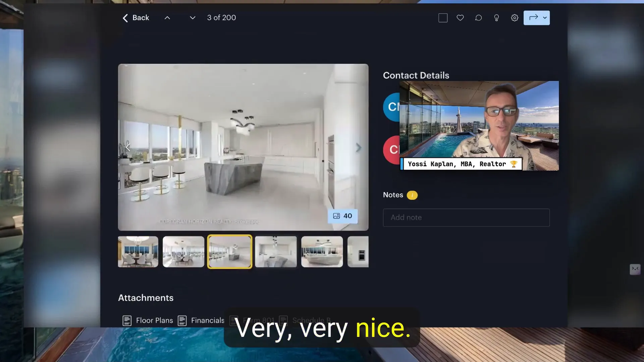Open all 40 photos badge
The height and width of the screenshot is (362, 644).
click(342, 216)
